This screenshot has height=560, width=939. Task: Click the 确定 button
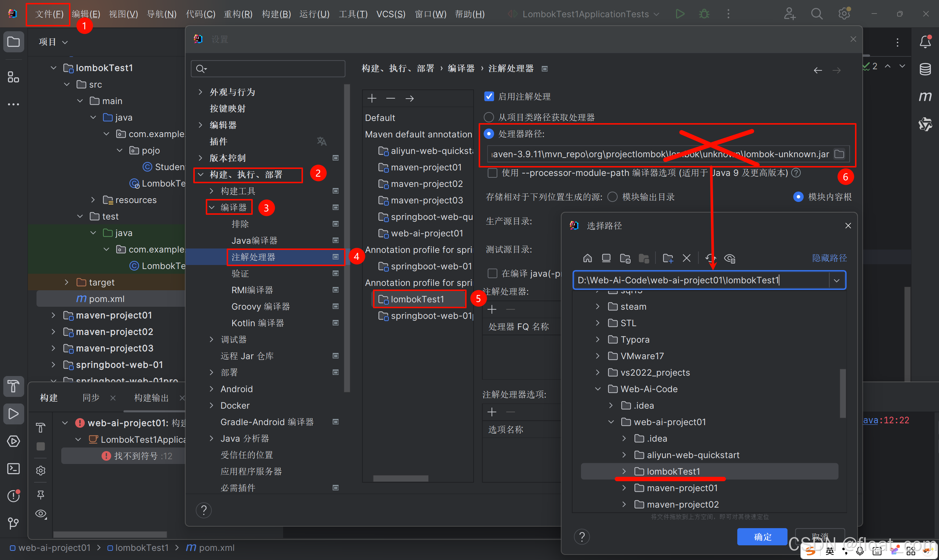click(762, 537)
